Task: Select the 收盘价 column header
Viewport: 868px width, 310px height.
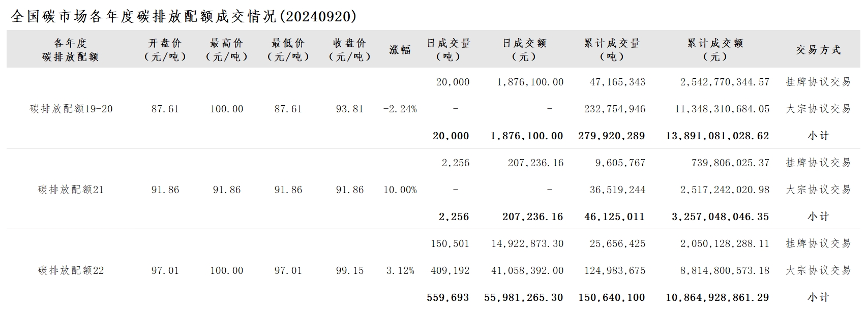Action: click(349, 50)
